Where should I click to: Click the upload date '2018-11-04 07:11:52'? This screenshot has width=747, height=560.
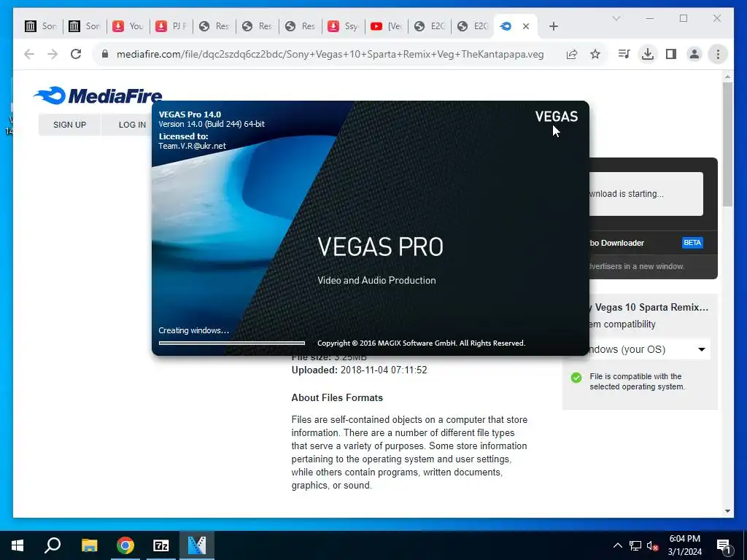pyautogui.click(x=384, y=370)
